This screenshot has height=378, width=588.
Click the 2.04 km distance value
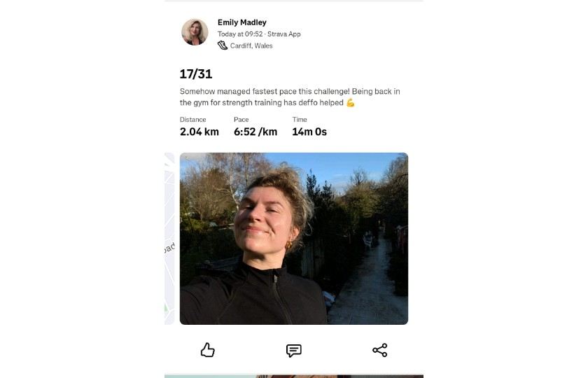199,132
